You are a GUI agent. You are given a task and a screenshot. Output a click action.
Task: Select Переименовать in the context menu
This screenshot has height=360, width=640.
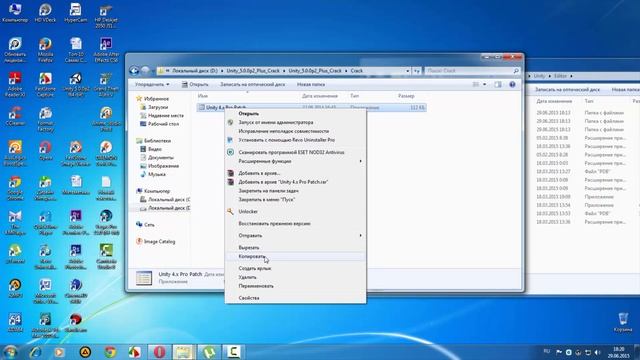click(x=295, y=286)
